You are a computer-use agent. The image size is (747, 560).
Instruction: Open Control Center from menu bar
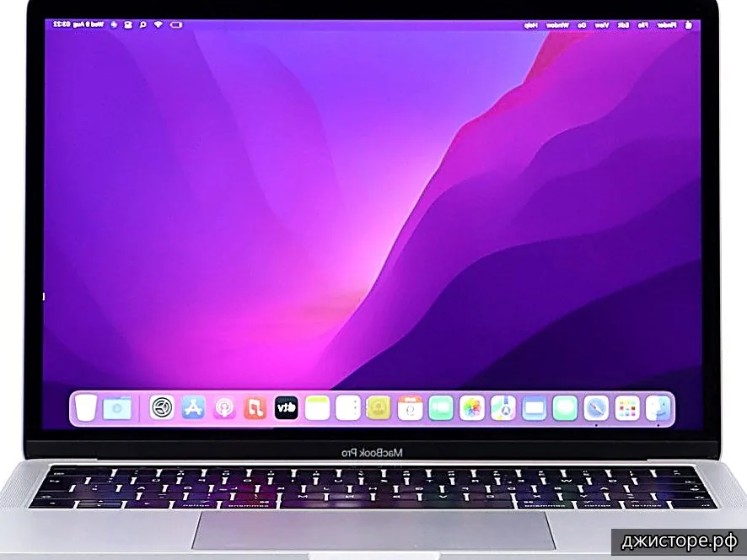128,24
